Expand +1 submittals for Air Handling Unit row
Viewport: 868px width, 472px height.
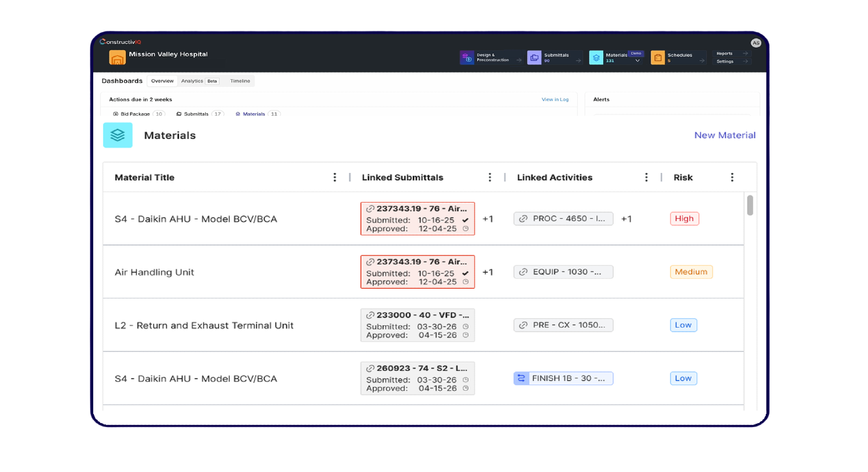[488, 272]
